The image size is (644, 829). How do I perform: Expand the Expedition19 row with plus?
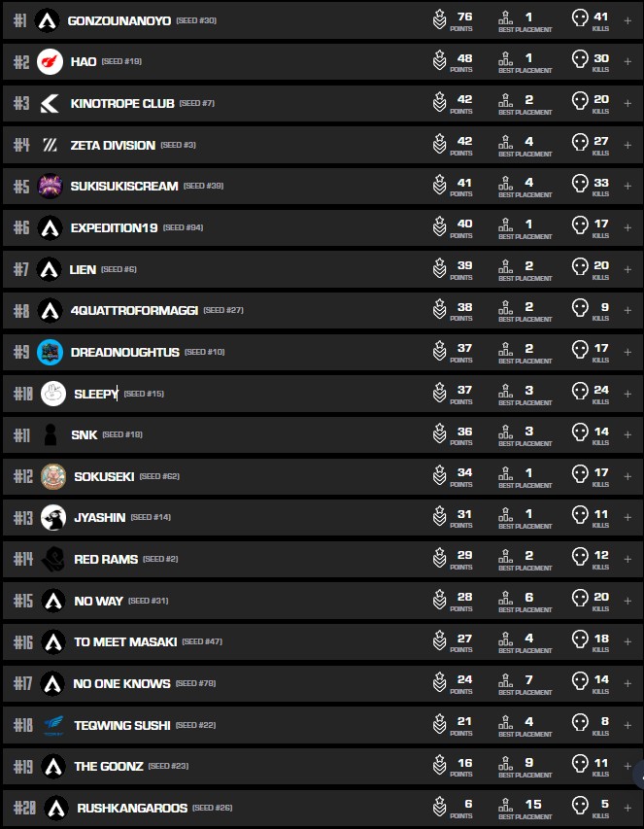(x=627, y=227)
